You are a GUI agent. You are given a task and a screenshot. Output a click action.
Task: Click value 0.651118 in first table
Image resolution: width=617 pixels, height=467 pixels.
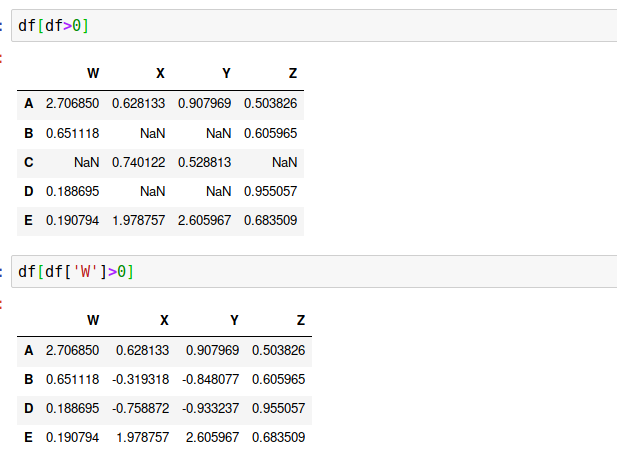point(72,133)
